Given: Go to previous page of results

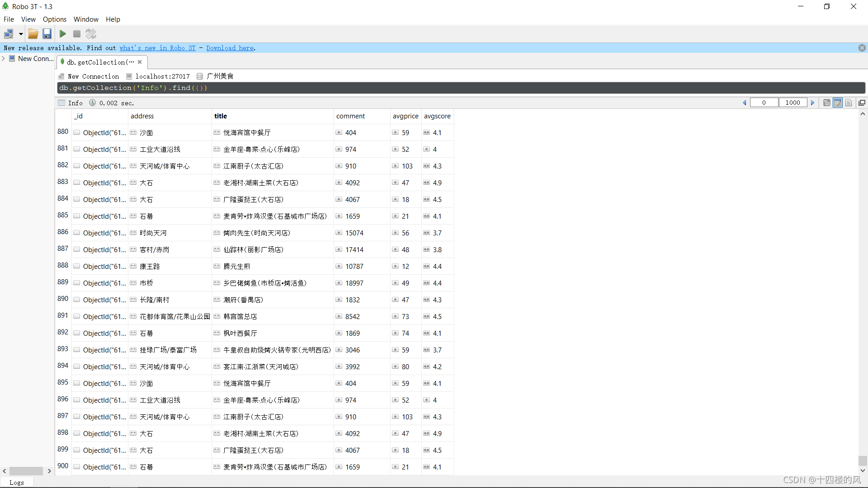Looking at the screenshot, I should [745, 103].
